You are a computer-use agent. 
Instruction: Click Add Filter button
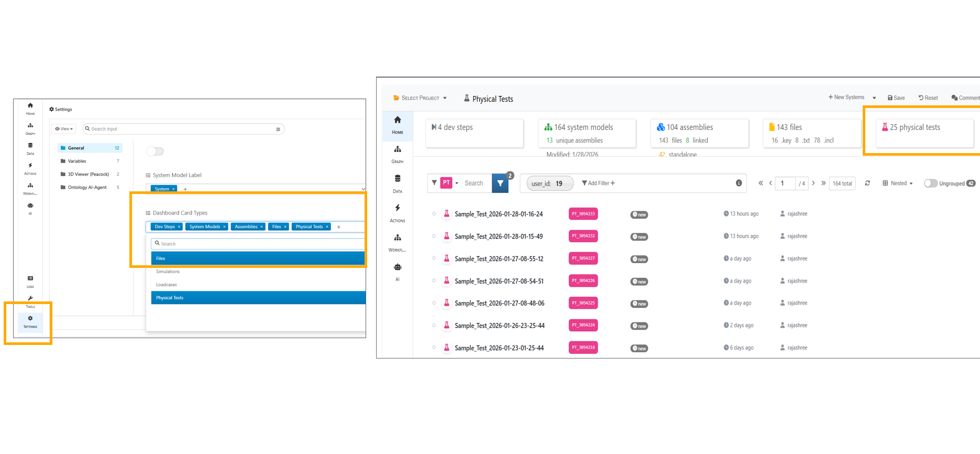coord(598,183)
